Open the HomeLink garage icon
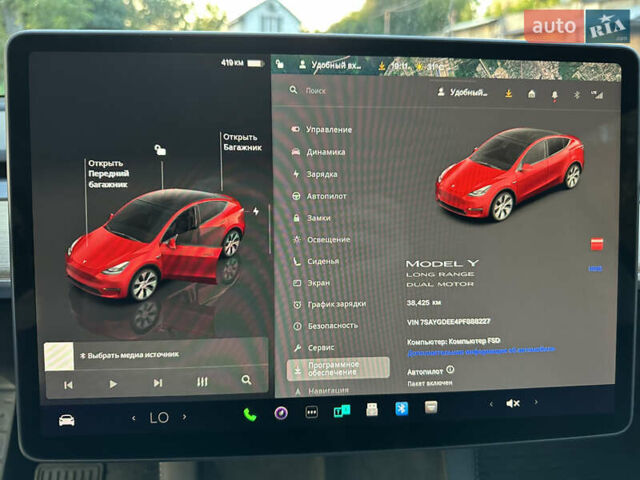Image resolution: width=640 pixels, height=480 pixels. pos(531,94)
